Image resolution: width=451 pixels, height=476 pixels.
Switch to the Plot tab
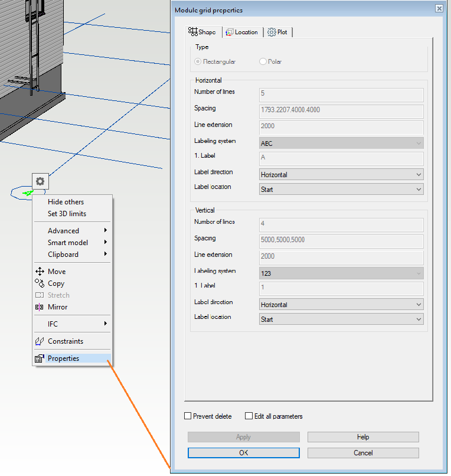pyautogui.click(x=277, y=32)
